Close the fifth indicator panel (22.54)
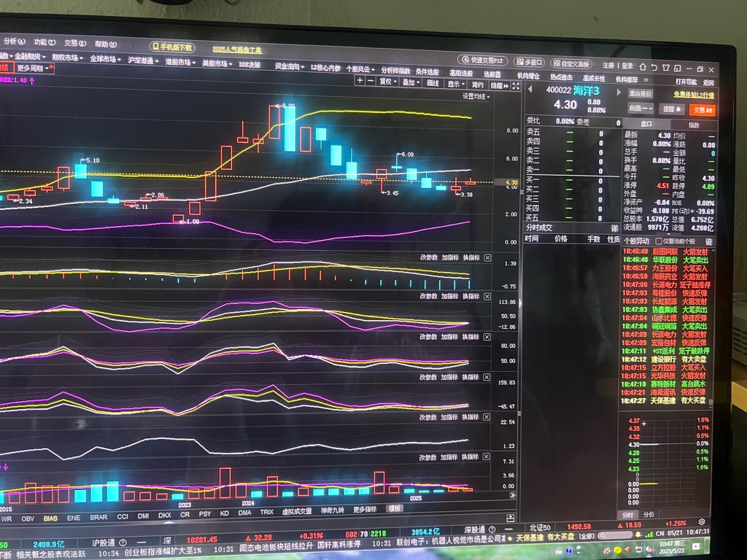This screenshot has width=747, height=560. (487, 417)
